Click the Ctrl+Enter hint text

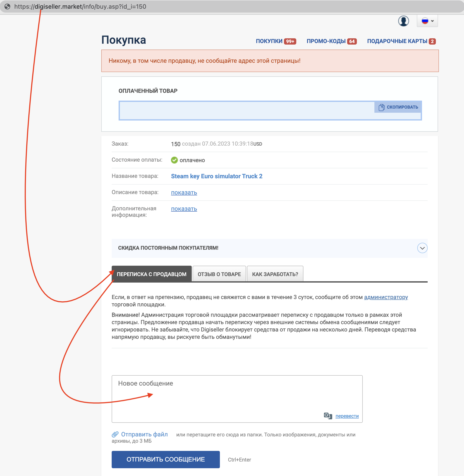(239, 460)
